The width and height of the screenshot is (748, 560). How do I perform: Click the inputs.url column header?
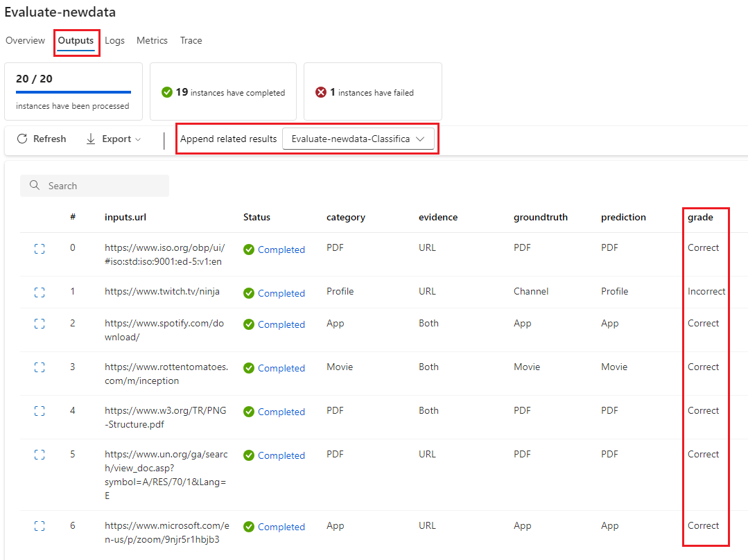click(x=125, y=218)
